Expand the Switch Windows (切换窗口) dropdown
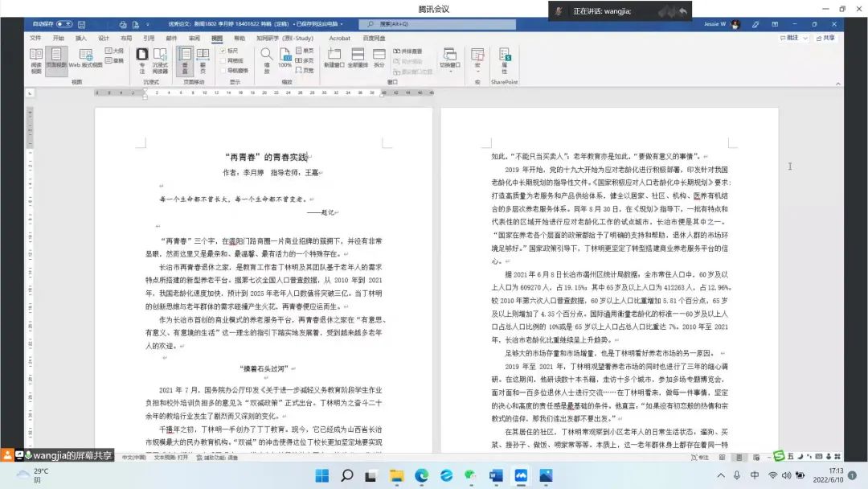The image size is (868, 489). (x=449, y=60)
